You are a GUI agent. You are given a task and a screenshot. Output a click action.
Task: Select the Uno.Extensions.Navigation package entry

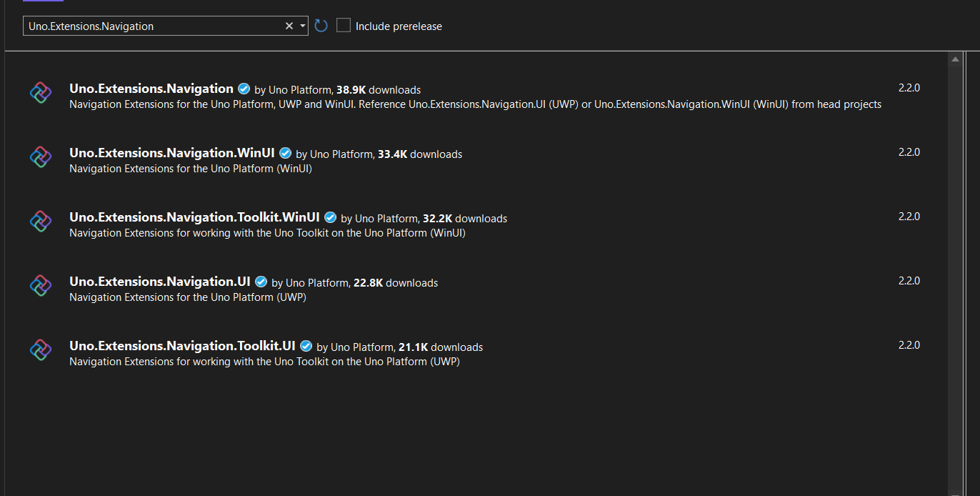[x=429, y=95]
